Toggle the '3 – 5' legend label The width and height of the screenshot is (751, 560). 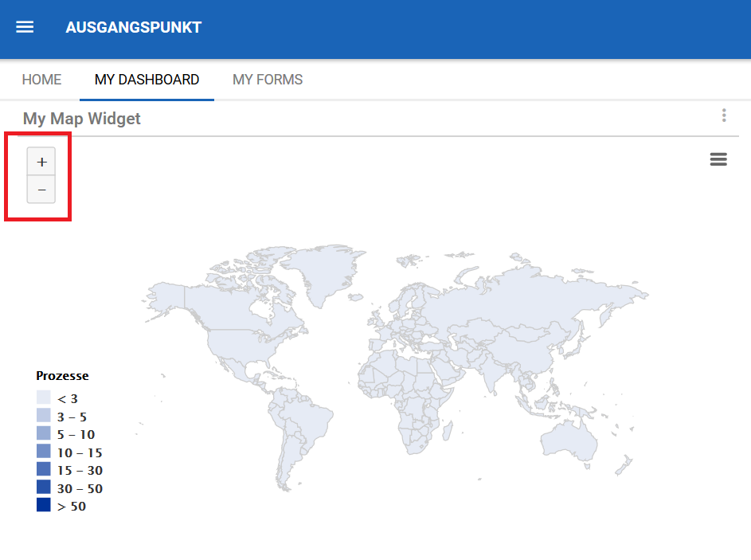72,417
